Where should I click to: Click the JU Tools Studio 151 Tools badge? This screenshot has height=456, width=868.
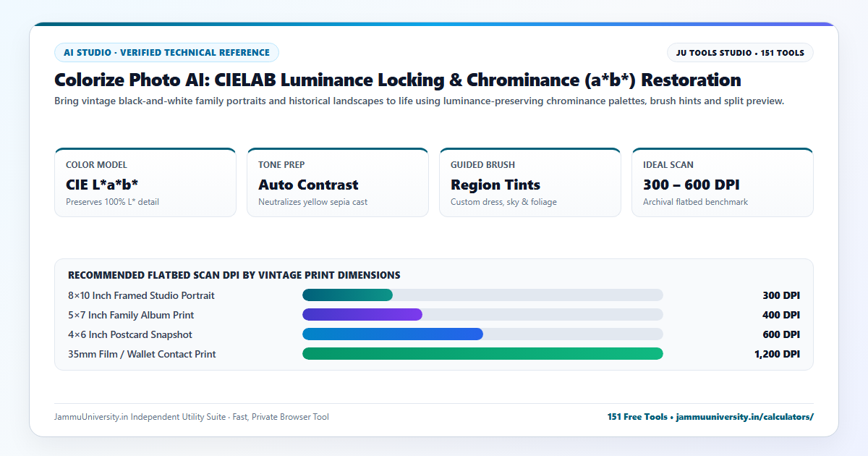click(x=740, y=52)
